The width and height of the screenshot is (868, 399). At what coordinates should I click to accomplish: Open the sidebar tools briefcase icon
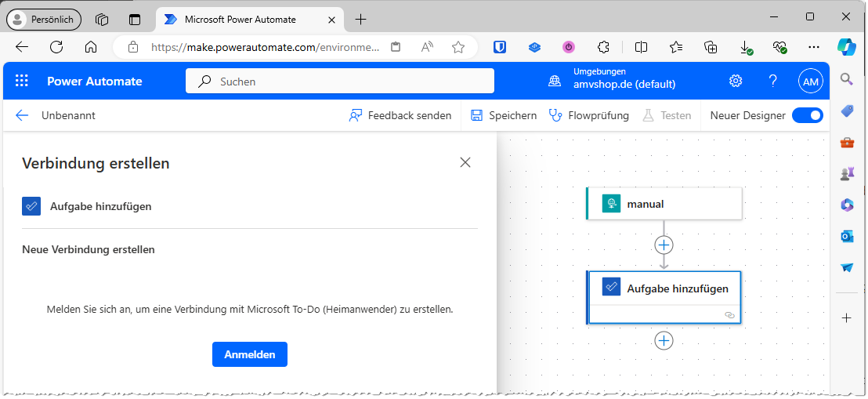pos(847,143)
